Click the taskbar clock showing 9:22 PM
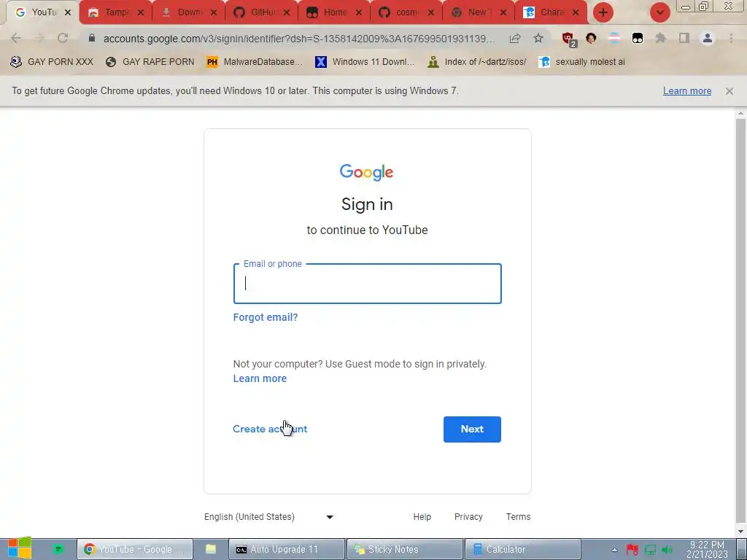The image size is (747, 560). point(707,550)
